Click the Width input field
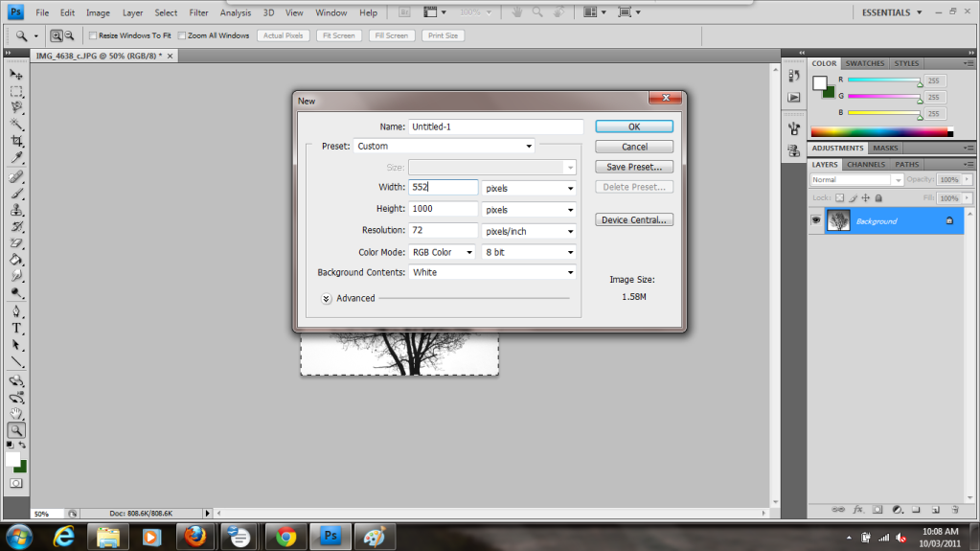 (x=444, y=187)
